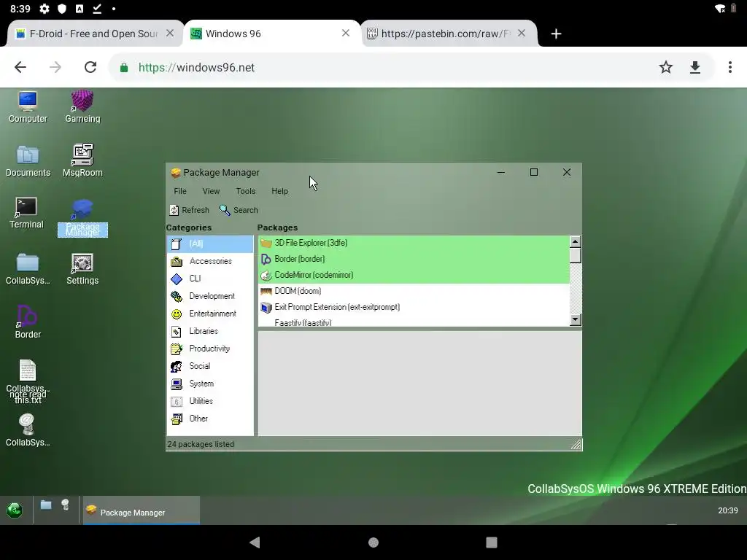
Task: Open the Computer desktop icon
Action: (x=28, y=106)
